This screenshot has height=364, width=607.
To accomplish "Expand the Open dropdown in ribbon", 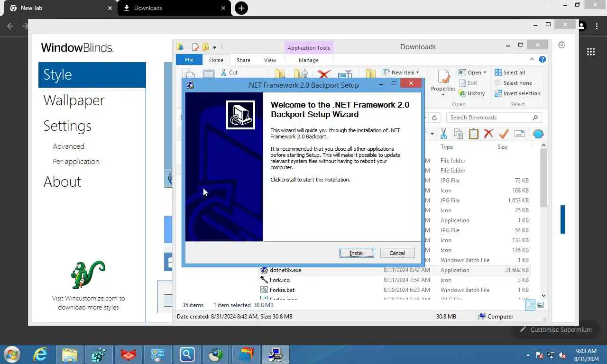I will click(485, 73).
